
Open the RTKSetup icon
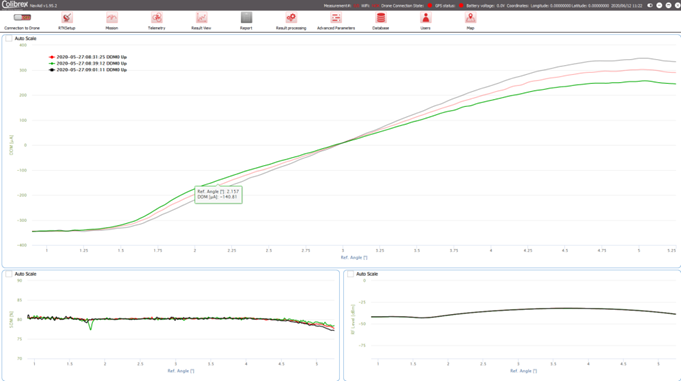(x=67, y=18)
